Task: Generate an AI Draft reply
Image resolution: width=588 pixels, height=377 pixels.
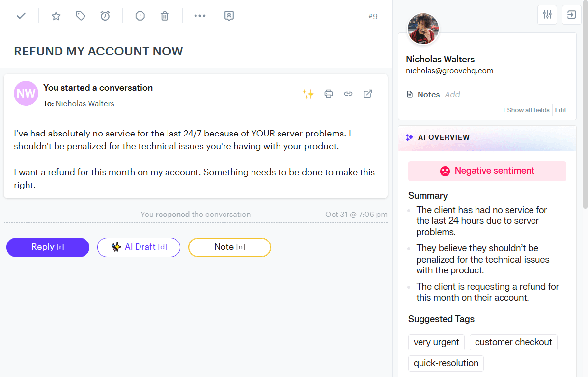Action: point(139,247)
